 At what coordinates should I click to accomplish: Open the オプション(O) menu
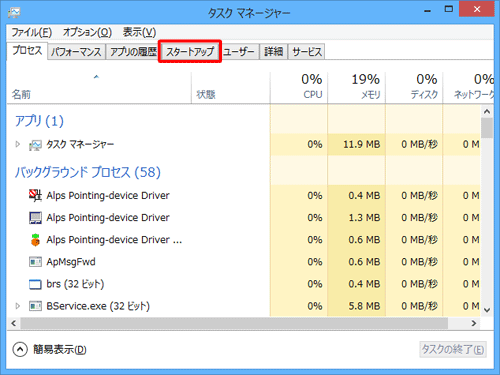click(87, 32)
